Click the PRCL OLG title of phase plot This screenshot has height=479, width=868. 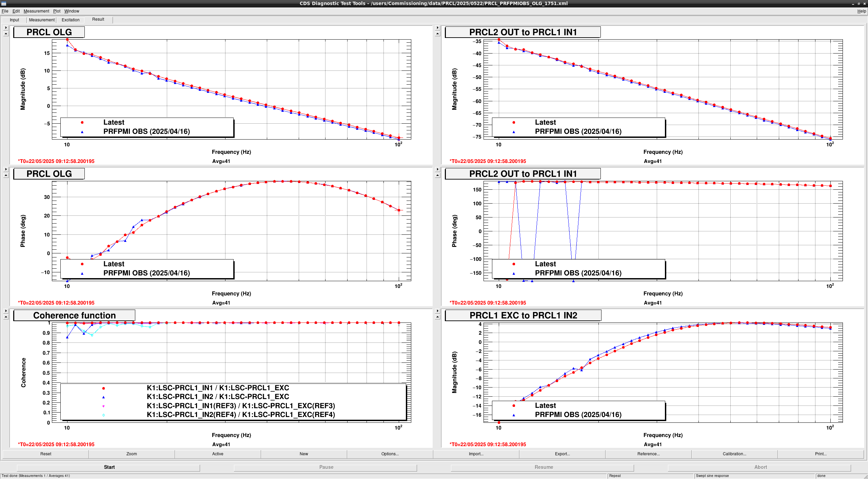[x=49, y=174]
